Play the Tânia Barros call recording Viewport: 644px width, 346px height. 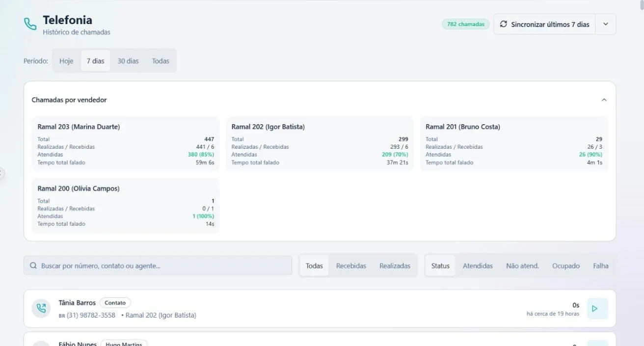[597, 309]
